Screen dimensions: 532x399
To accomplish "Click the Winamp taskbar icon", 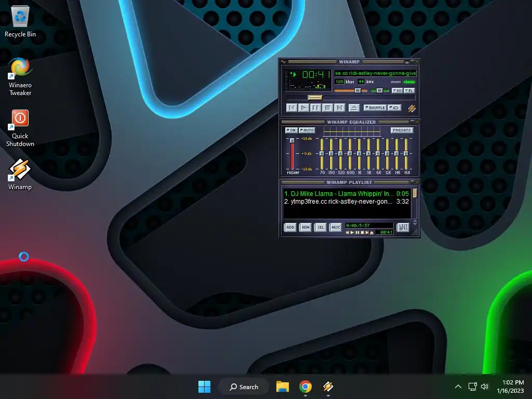I will click(x=328, y=387).
